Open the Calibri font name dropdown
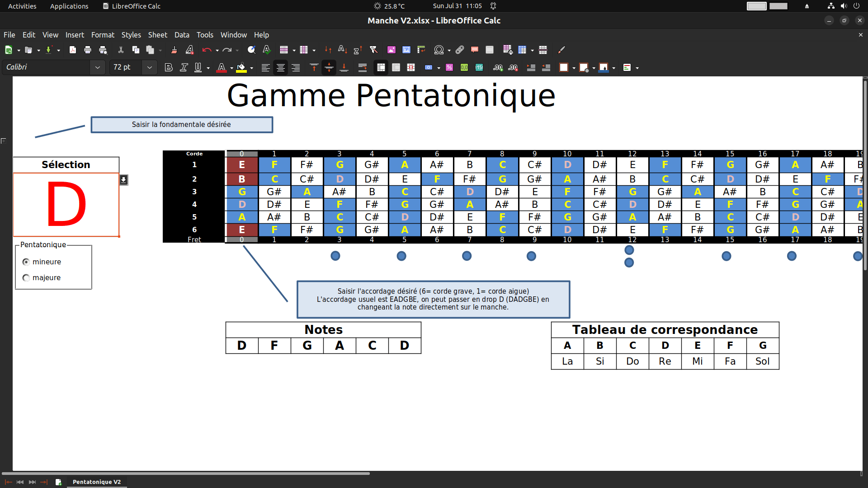 point(98,68)
